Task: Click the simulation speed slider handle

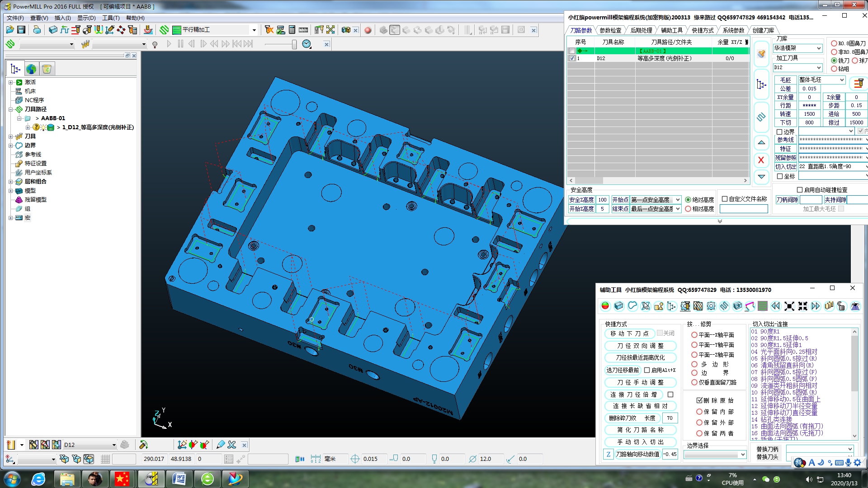Action: pos(294,44)
